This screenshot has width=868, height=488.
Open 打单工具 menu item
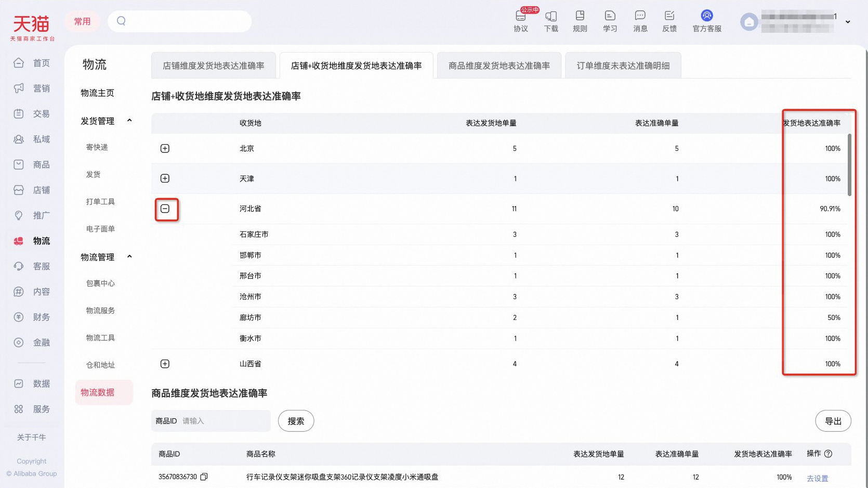click(100, 202)
